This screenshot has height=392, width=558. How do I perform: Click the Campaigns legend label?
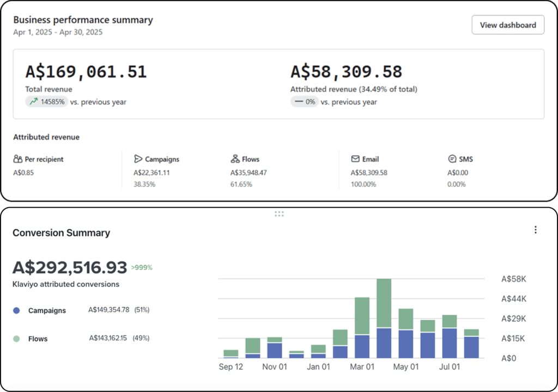click(x=47, y=310)
